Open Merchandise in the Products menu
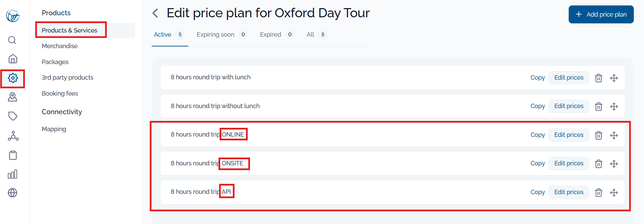Image resolution: width=644 pixels, height=224 pixels. point(60,46)
